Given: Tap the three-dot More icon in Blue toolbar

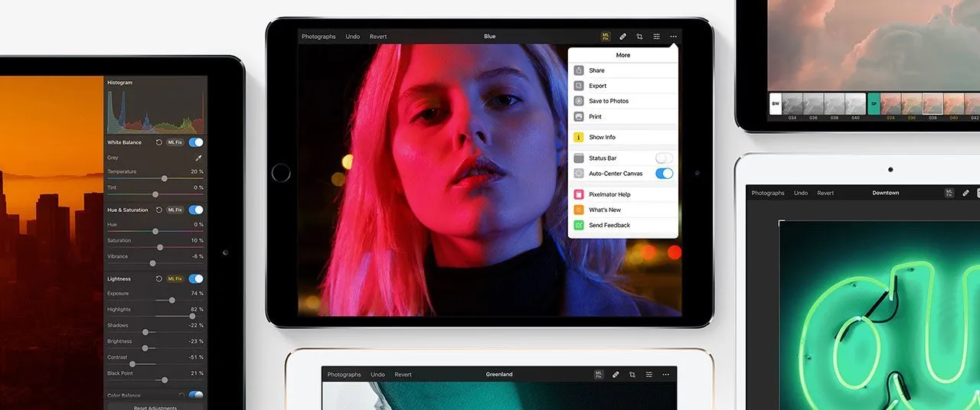Looking at the screenshot, I should (674, 36).
